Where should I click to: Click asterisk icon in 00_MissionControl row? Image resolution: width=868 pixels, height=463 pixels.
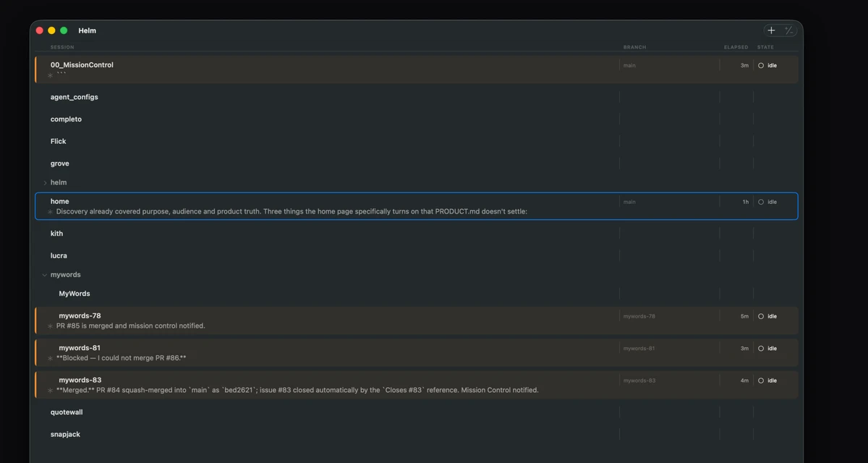click(x=50, y=75)
